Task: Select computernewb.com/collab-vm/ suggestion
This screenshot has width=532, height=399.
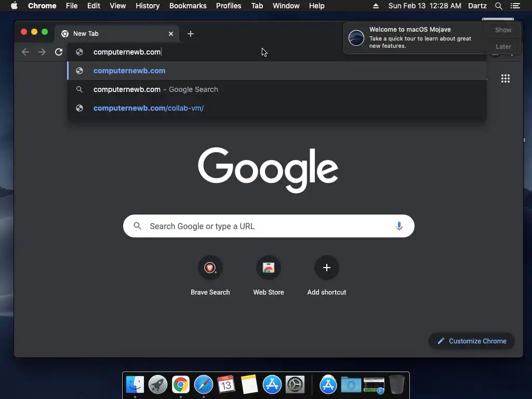Action: tap(276, 108)
